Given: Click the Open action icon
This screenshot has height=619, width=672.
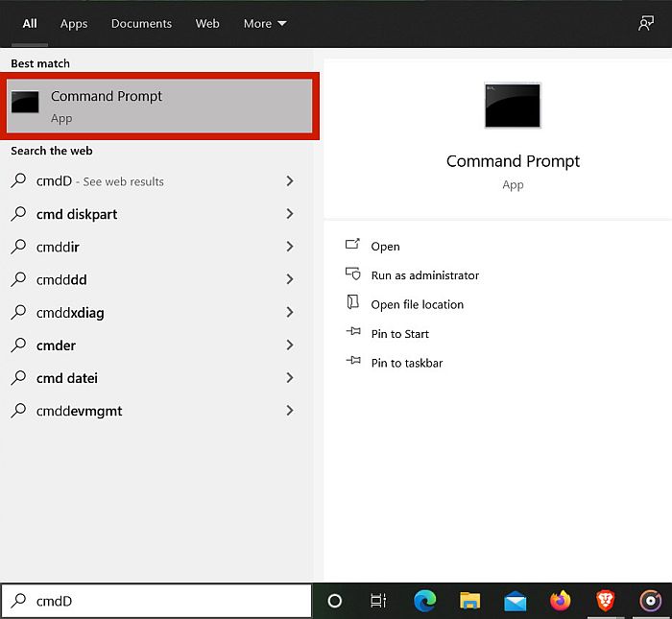Looking at the screenshot, I should 352,245.
